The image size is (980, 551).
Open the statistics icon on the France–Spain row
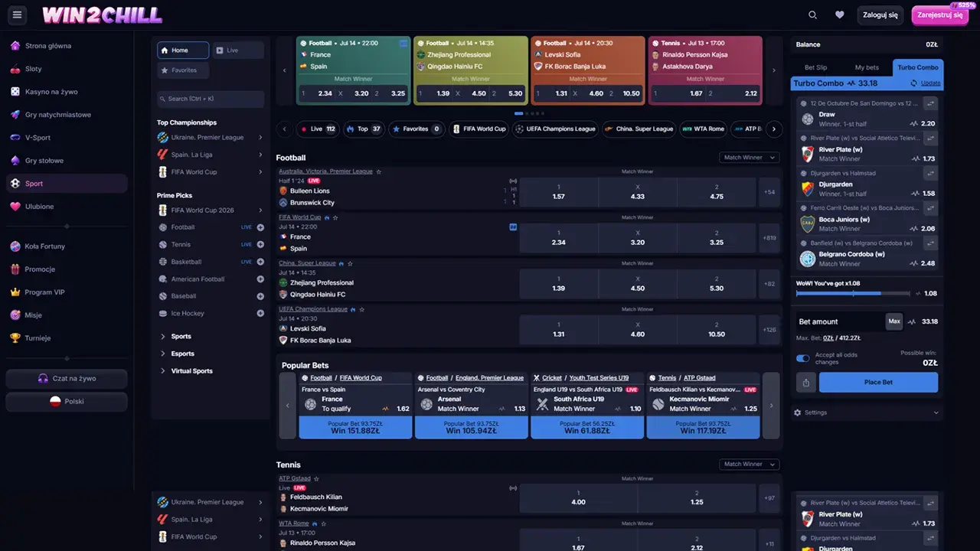click(x=513, y=227)
